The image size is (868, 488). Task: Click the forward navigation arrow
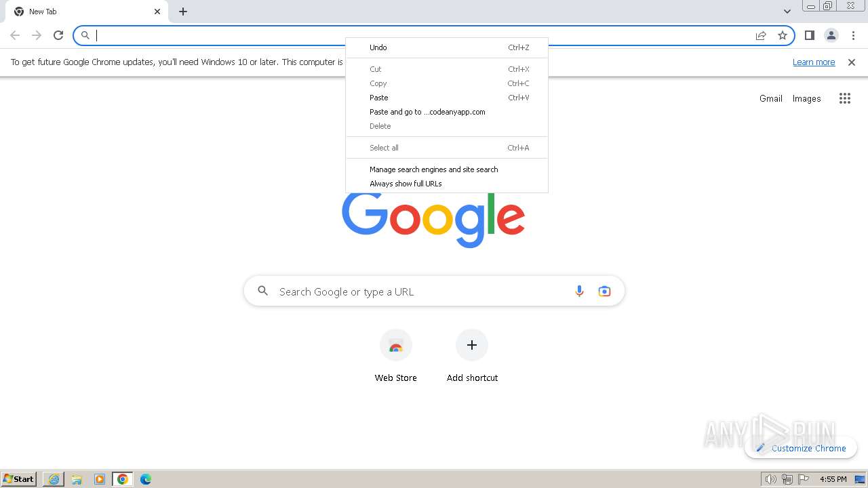[37, 35]
